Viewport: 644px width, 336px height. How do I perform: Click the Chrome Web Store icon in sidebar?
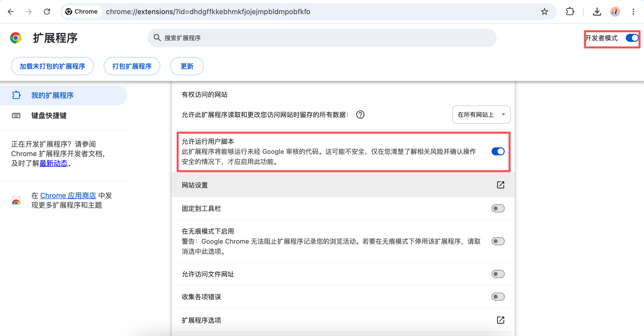coord(16,200)
